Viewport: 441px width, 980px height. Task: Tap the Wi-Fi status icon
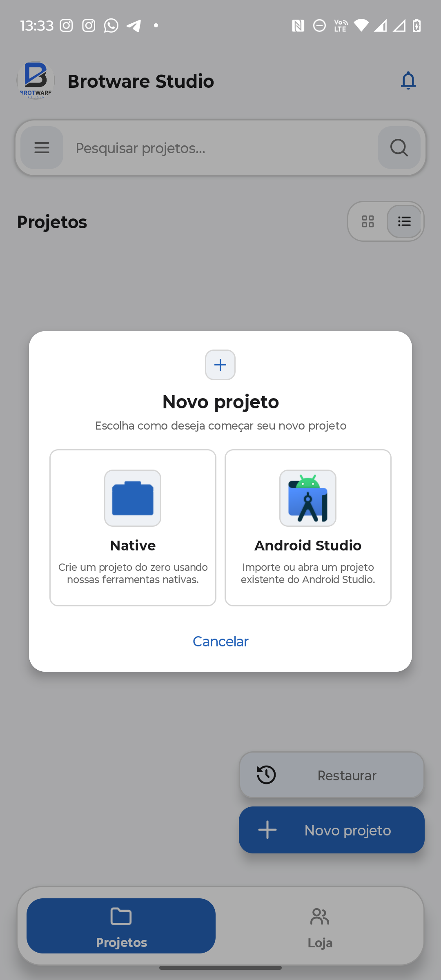coord(361,26)
